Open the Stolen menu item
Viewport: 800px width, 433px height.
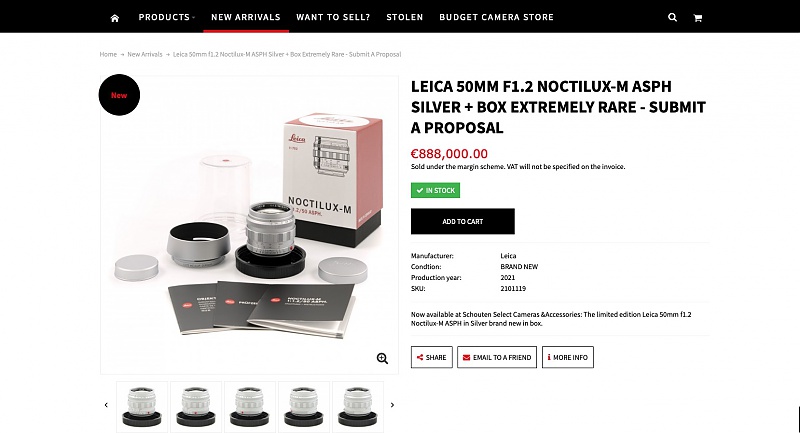pyautogui.click(x=405, y=17)
